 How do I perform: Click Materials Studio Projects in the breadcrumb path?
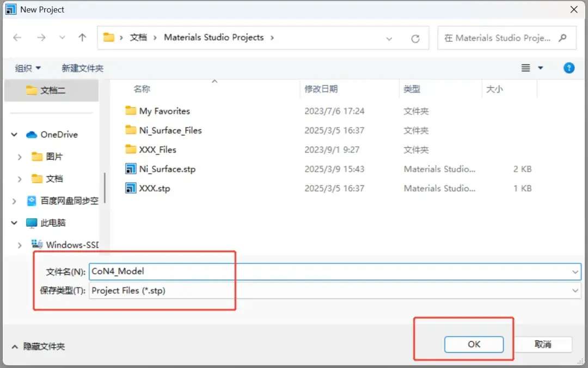pos(213,38)
